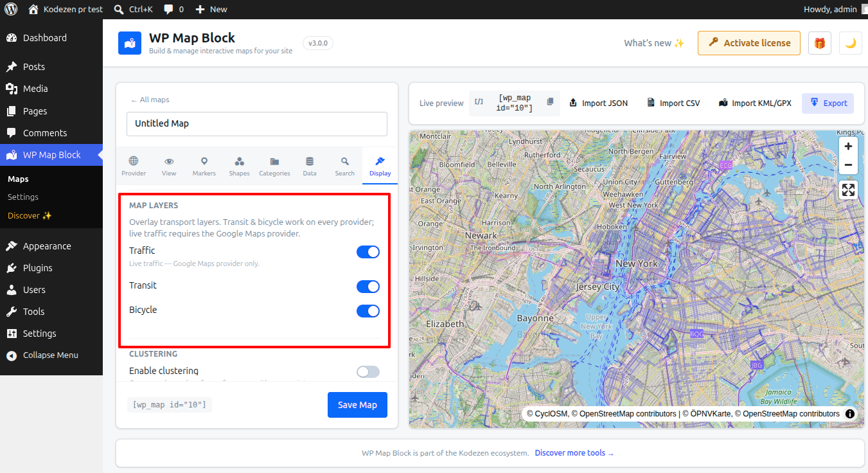Click Export button
The height and width of the screenshot is (473, 868).
click(828, 103)
